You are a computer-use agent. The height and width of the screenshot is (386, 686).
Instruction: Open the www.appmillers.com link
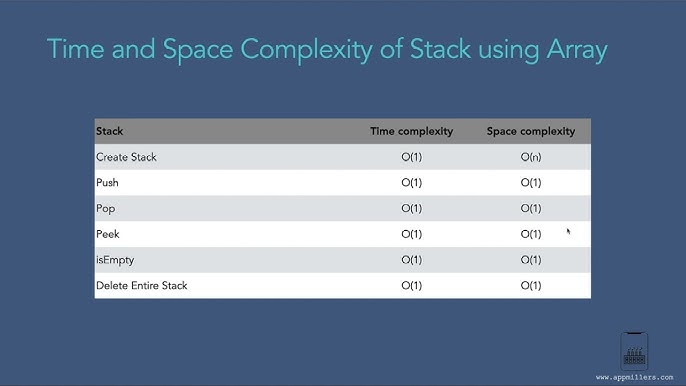(634, 377)
